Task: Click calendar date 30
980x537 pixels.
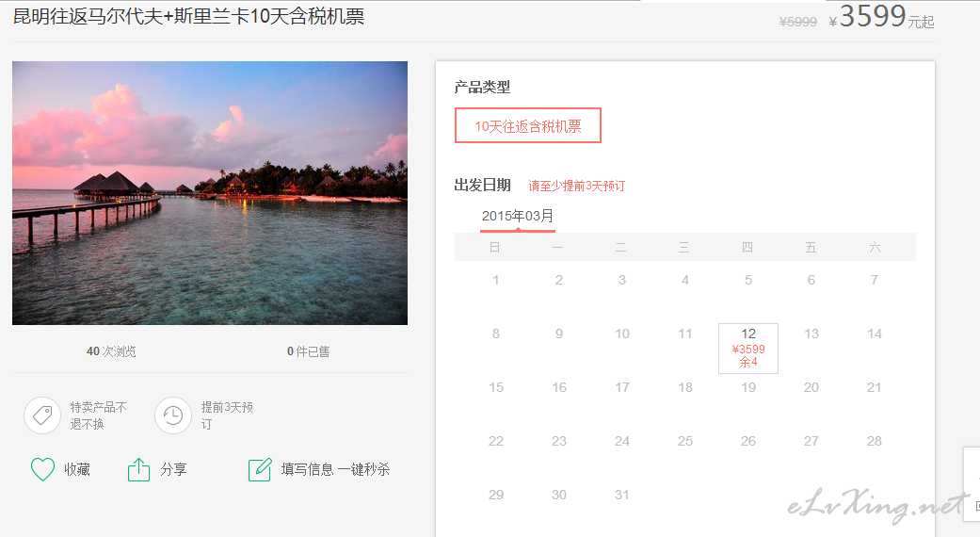Action: coord(559,496)
